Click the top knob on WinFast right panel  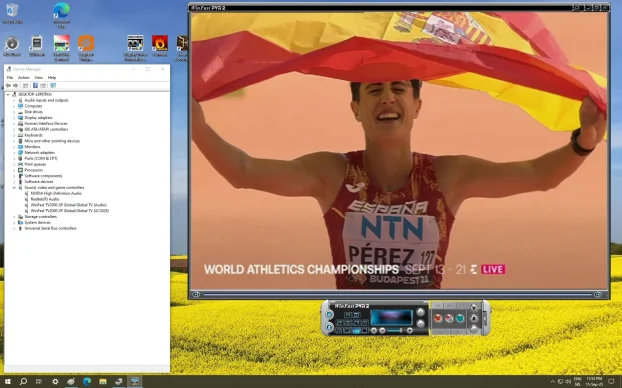pos(474,307)
